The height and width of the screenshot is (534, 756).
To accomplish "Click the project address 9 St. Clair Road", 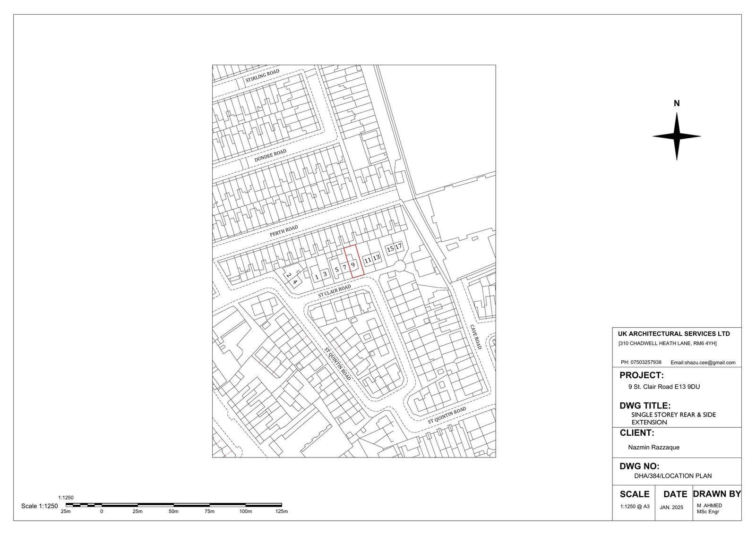I will [664, 387].
